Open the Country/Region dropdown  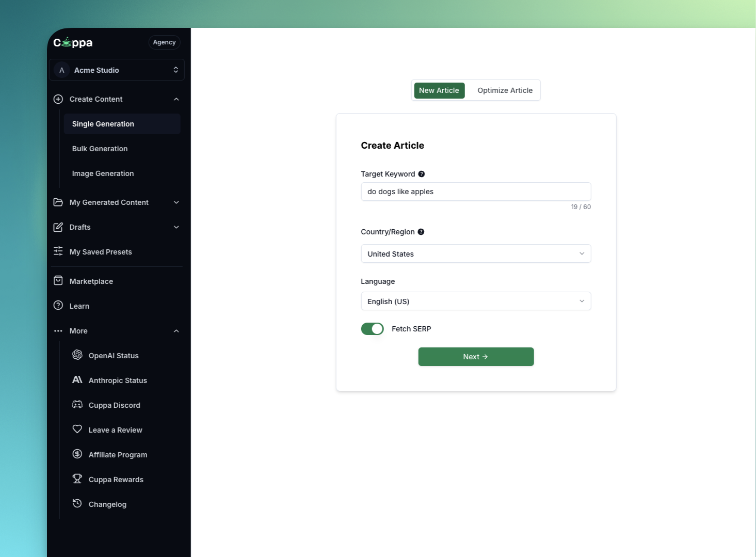[475, 253]
